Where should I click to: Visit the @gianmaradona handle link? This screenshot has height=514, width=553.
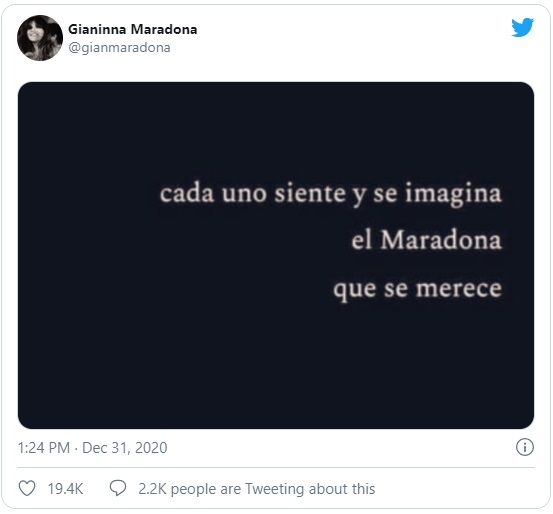coord(119,48)
